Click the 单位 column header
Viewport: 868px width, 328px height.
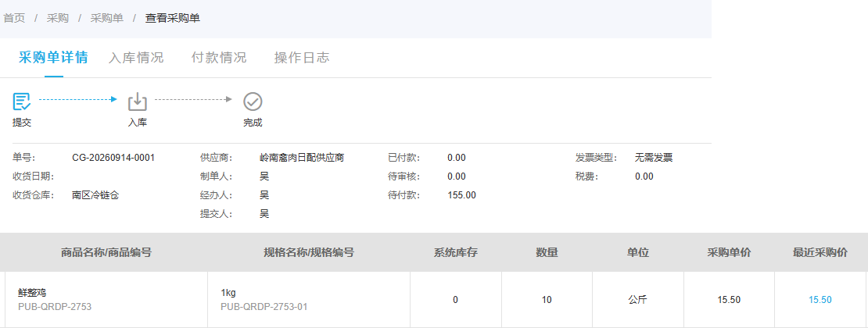(638, 253)
